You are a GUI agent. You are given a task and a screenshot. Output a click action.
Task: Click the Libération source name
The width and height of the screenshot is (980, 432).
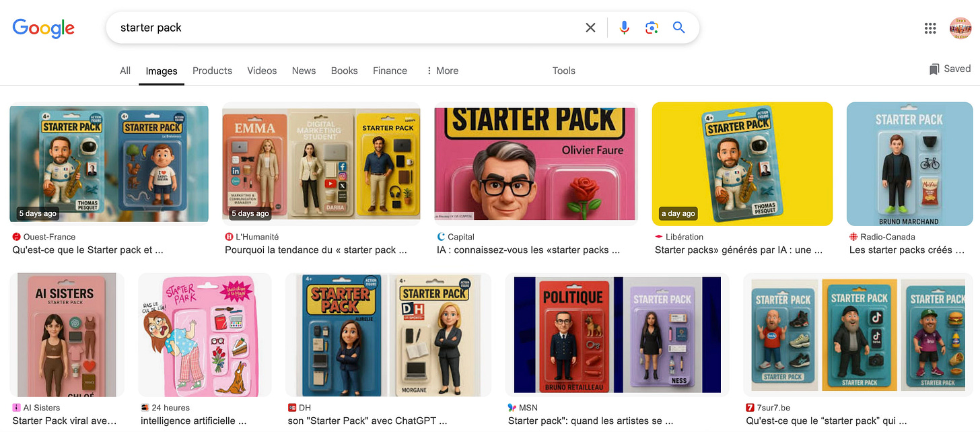[x=685, y=237]
